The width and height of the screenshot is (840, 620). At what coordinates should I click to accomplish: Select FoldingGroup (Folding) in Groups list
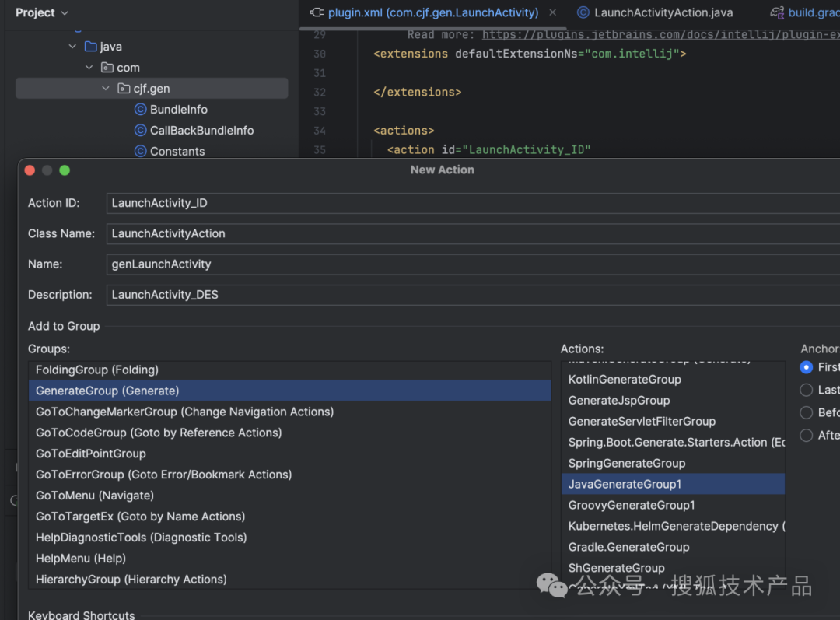(289, 370)
